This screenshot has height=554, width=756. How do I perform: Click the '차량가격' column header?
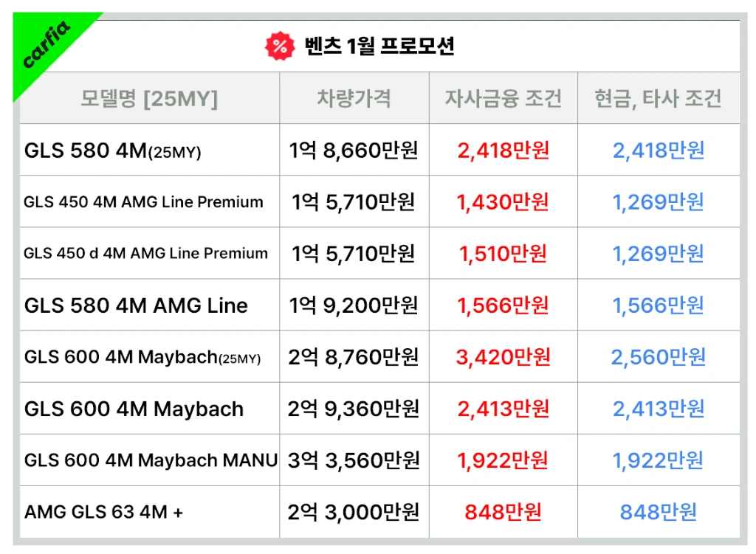click(354, 98)
